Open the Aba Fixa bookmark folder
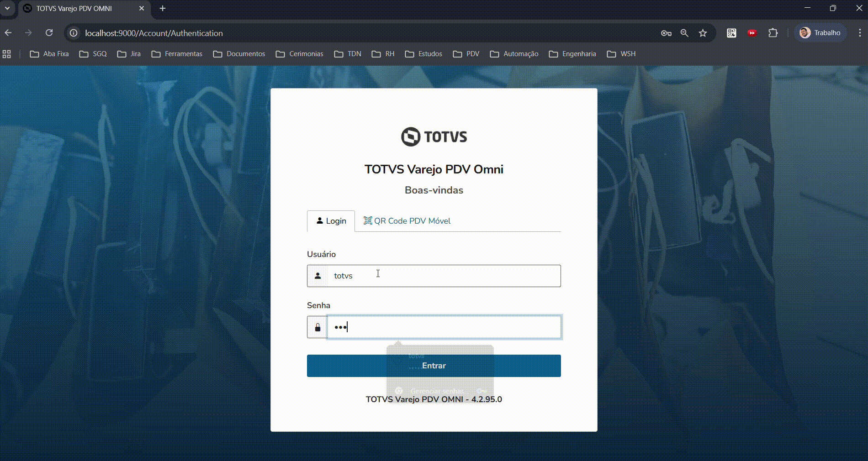The width and height of the screenshot is (868, 461). (49, 54)
